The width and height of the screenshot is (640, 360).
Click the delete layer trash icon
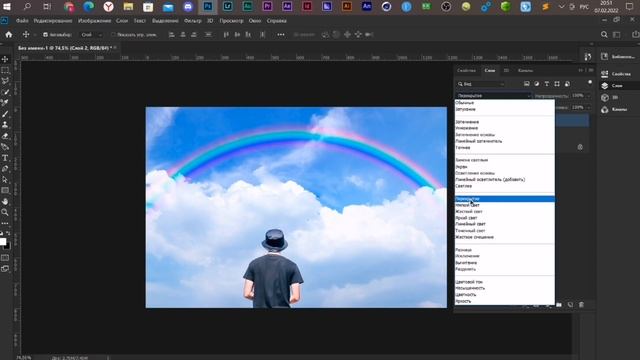point(581,304)
